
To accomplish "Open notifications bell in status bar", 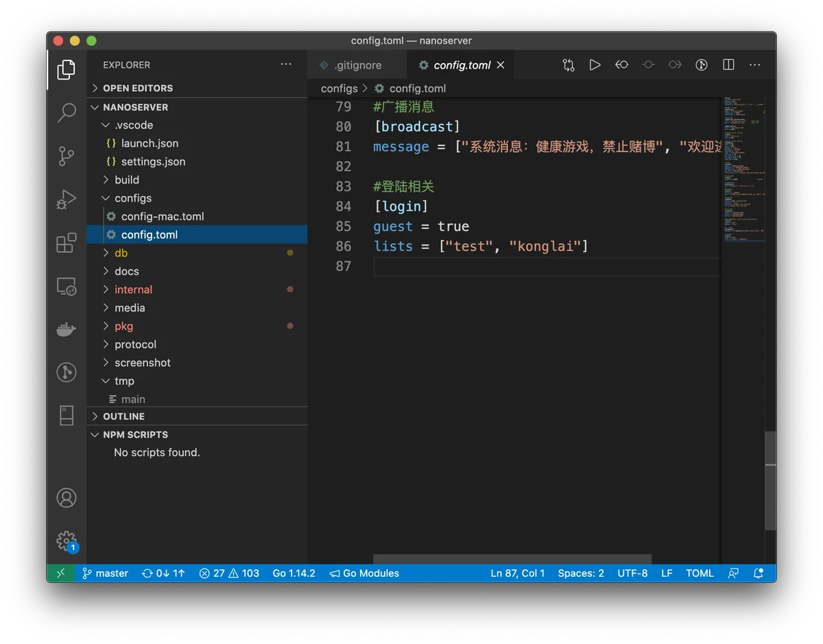I will [x=759, y=573].
